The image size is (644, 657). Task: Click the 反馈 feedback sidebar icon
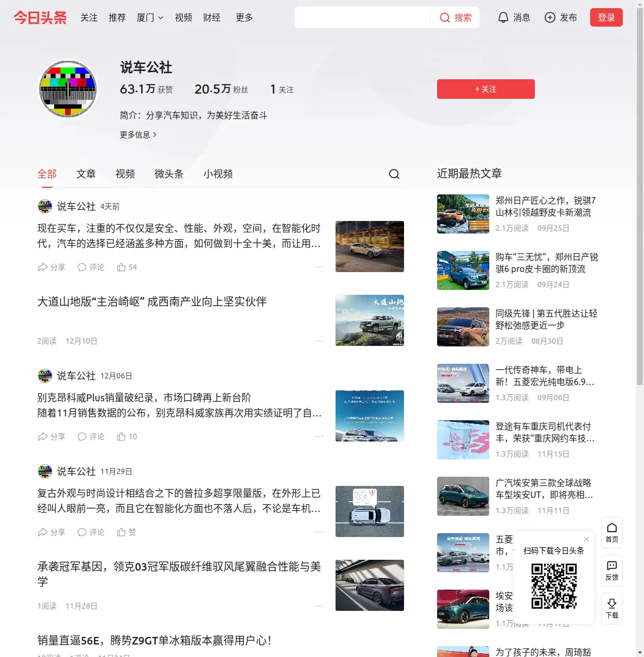(612, 571)
